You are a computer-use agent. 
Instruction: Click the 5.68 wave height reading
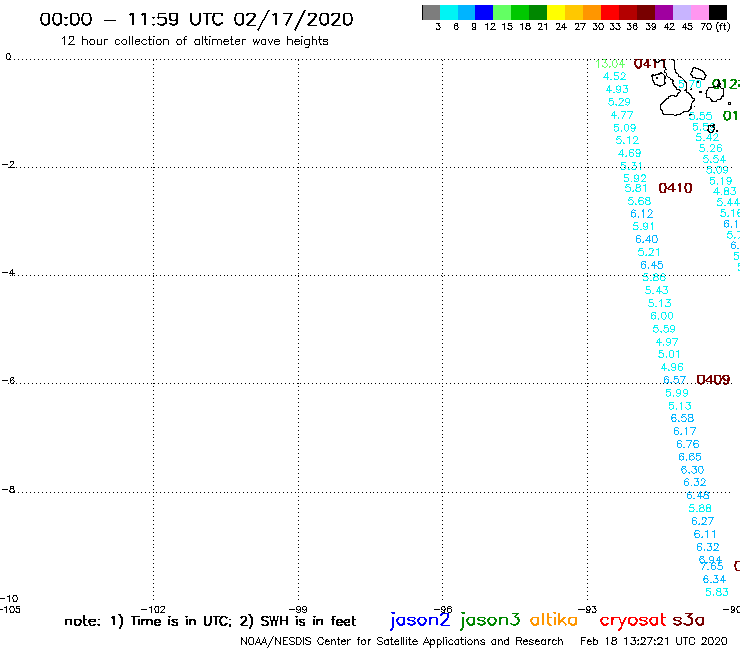coord(639,201)
